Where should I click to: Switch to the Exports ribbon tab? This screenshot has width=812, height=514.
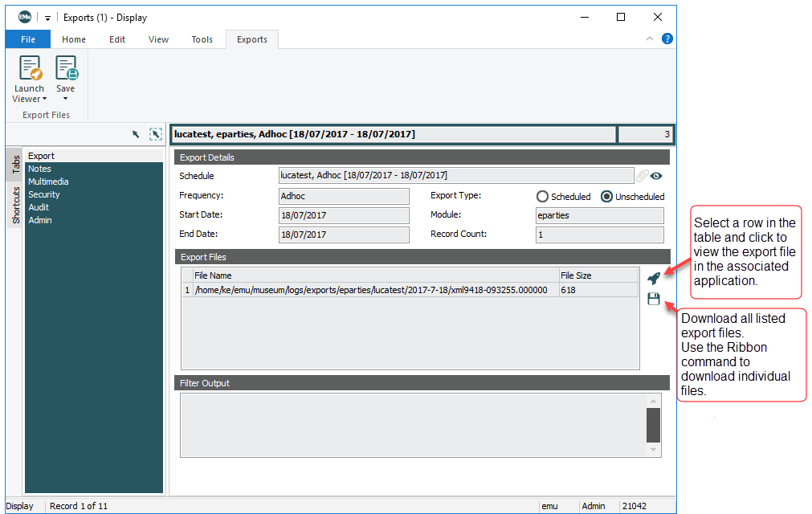coord(251,38)
